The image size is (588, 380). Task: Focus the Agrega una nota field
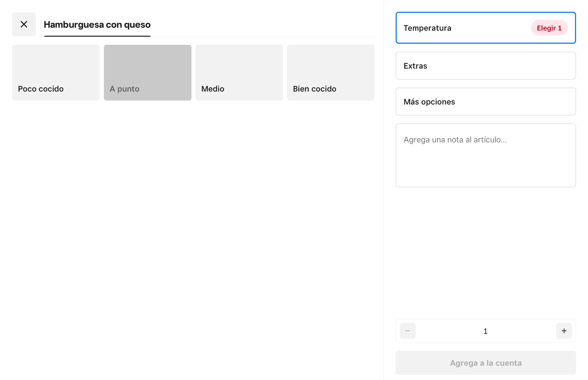[x=486, y=155]
